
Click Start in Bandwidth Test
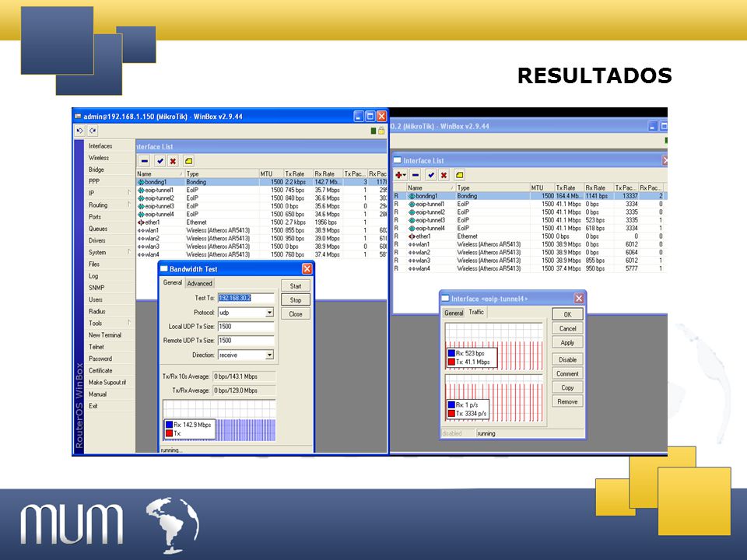[296, 285]
